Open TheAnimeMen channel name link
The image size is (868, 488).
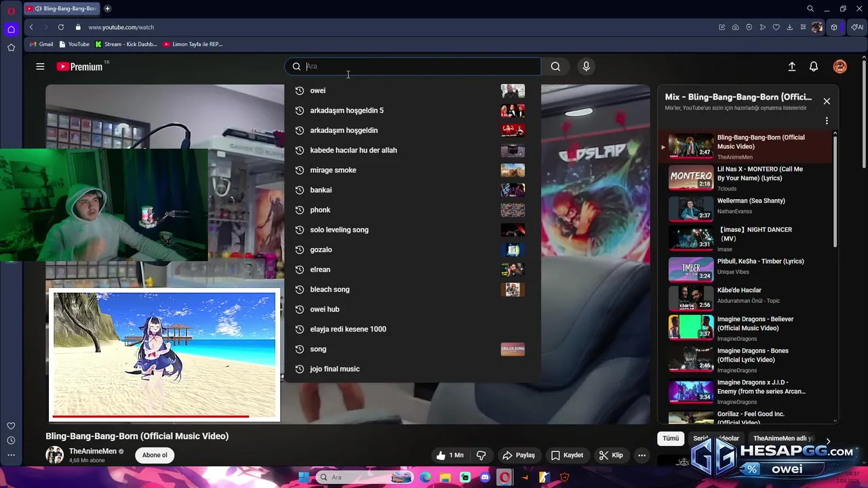(x=93, y=451)
